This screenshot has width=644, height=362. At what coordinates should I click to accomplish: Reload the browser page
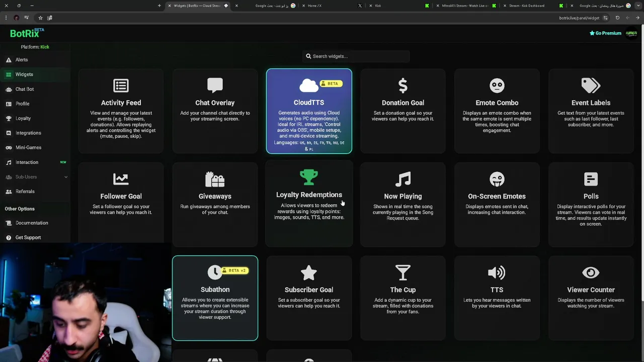click(617, 18)
